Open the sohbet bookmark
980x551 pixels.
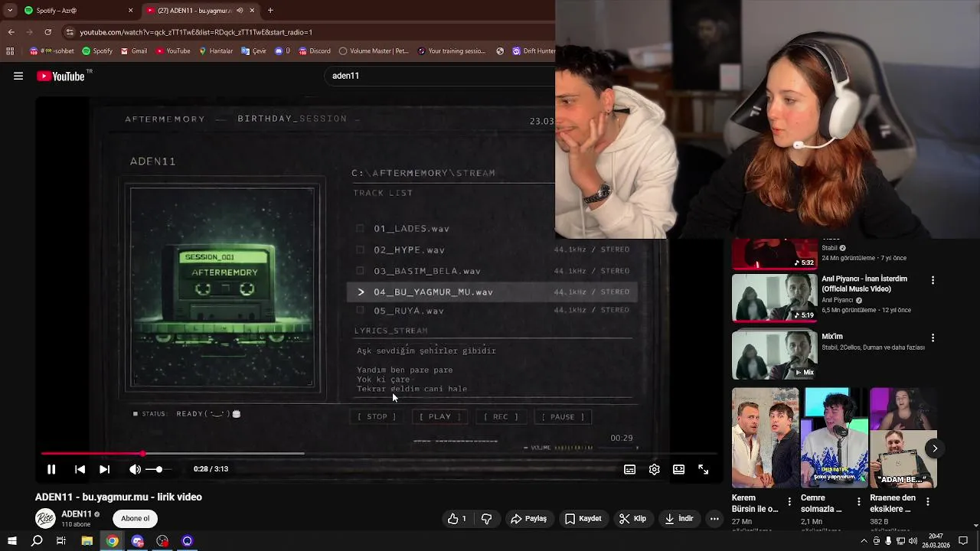tap(52, 51)
